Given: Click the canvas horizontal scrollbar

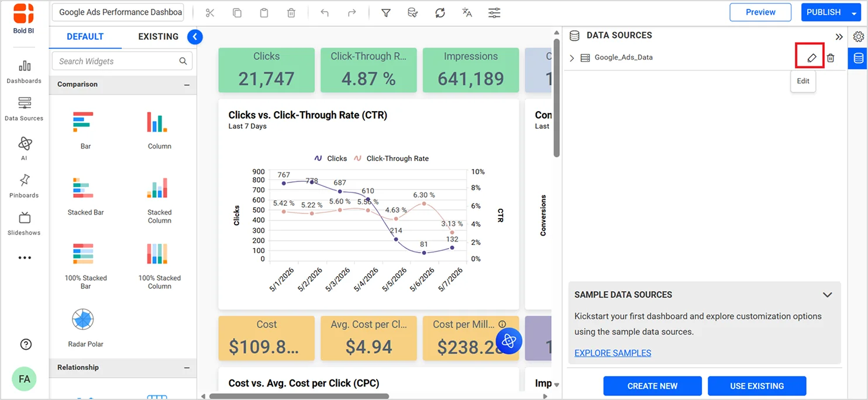Looking at the screenshot, I should [x=299, y=396].
